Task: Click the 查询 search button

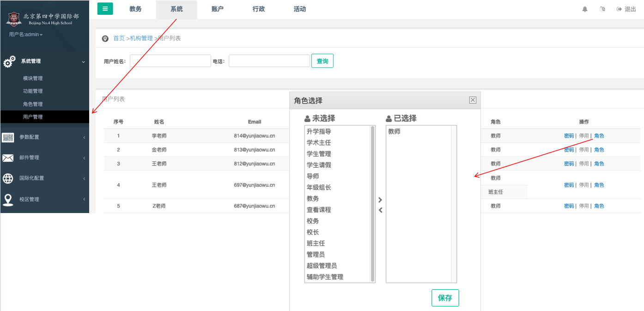Action: 322,61
